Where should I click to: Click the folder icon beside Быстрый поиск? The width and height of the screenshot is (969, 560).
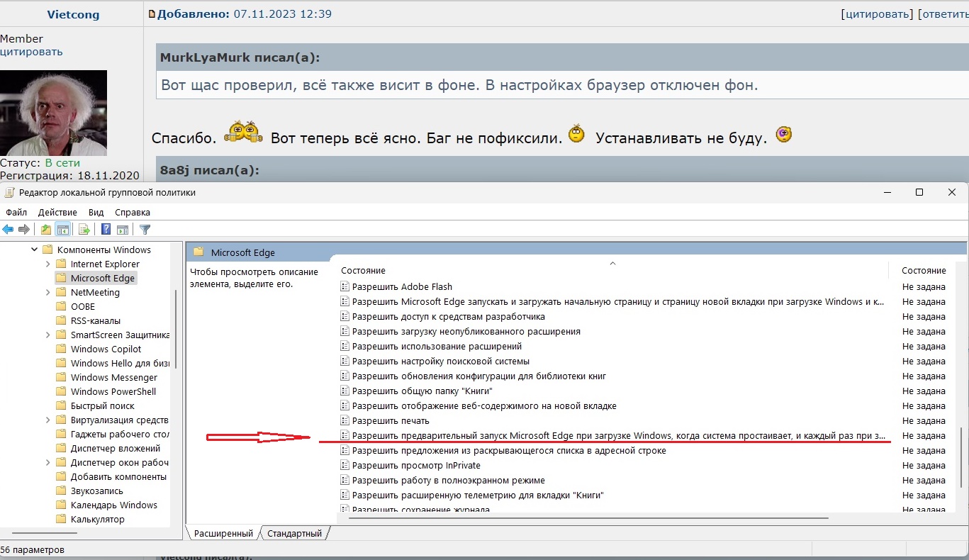pyautogui.click(x=61, y=405)
